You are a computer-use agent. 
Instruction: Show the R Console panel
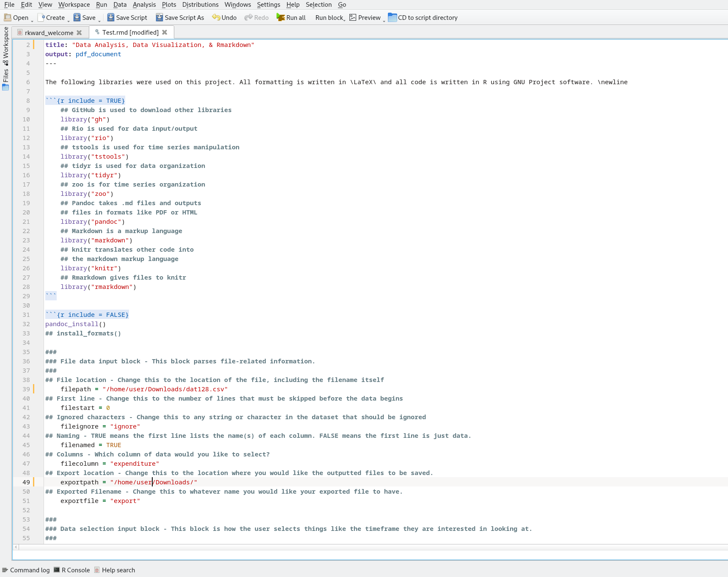click(72, 570)
